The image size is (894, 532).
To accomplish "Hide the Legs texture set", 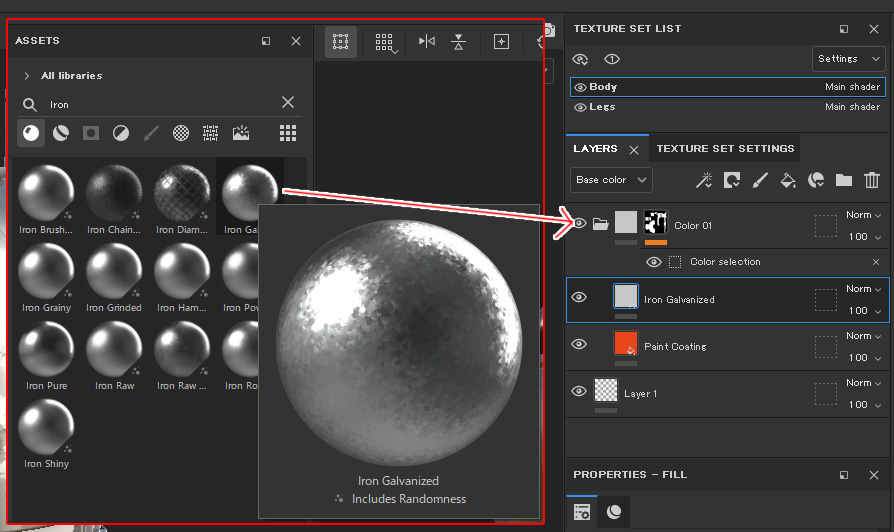I will click(580, 107).
